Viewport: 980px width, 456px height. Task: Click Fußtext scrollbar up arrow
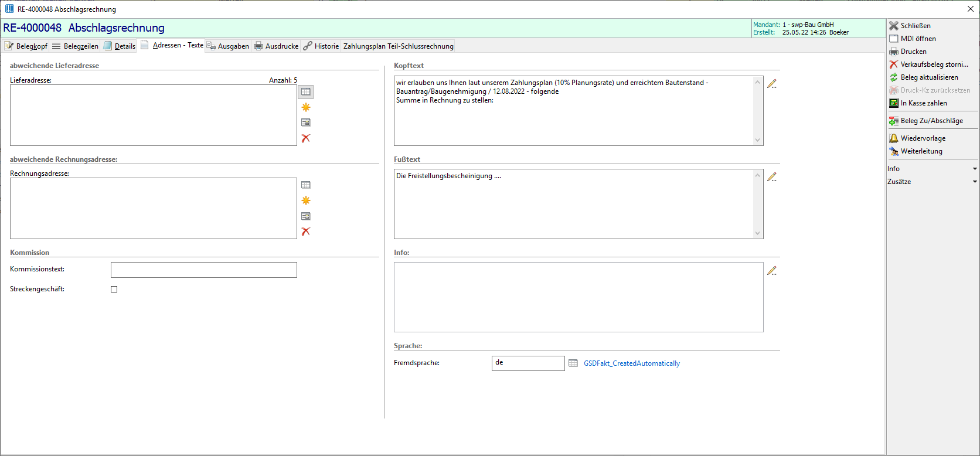(x=757, y=175)
